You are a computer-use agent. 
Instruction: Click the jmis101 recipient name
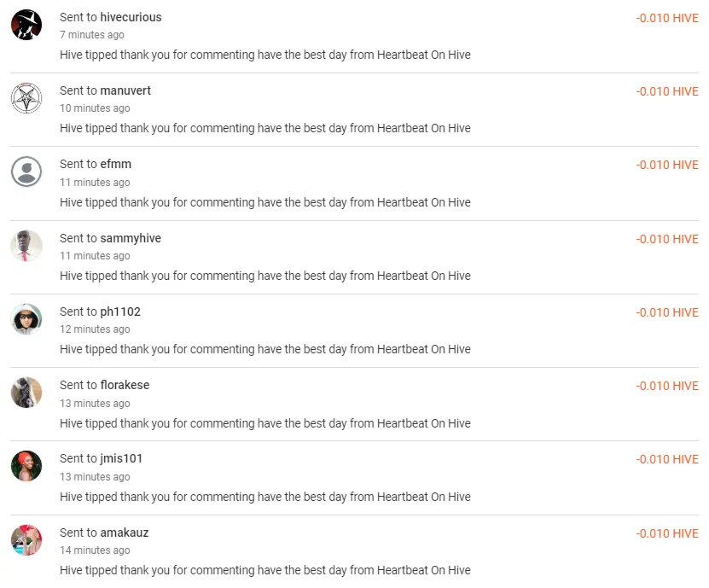click(121, 458)
